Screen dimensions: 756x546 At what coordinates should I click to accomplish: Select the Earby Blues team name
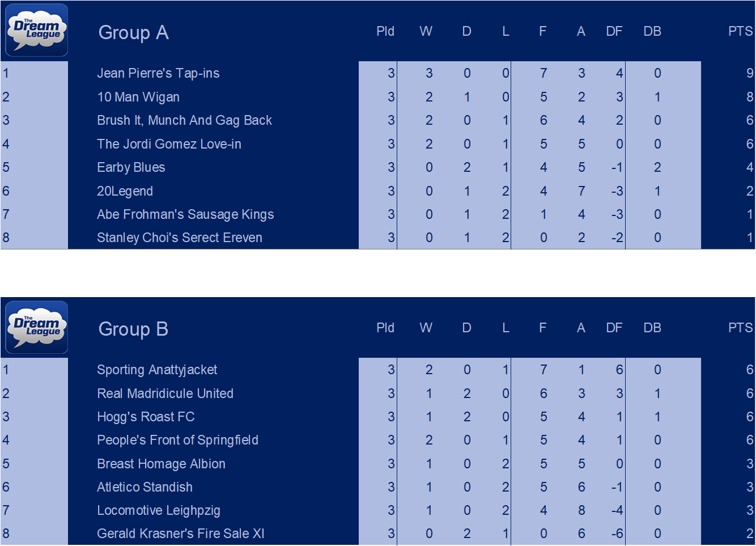pos(131,167)
